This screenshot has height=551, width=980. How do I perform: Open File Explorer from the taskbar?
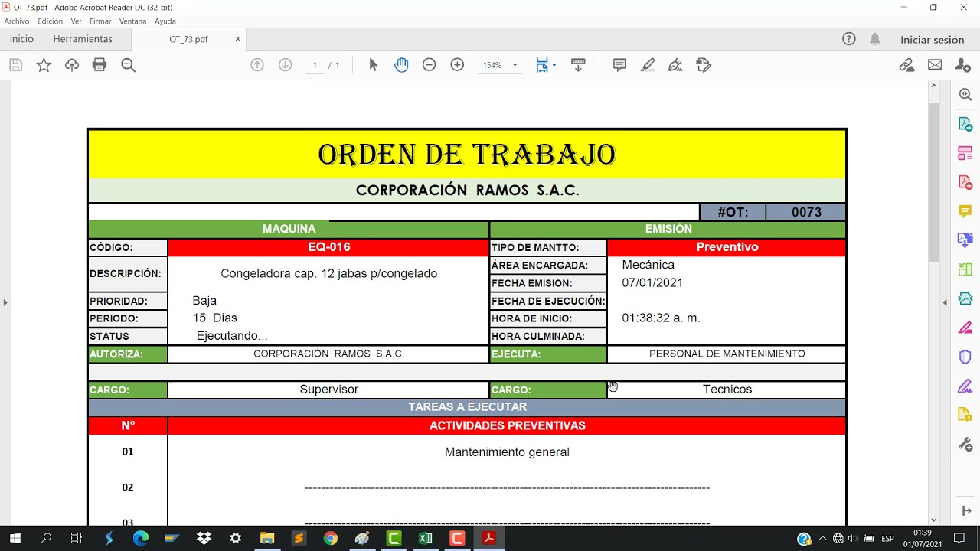(266, 539)
